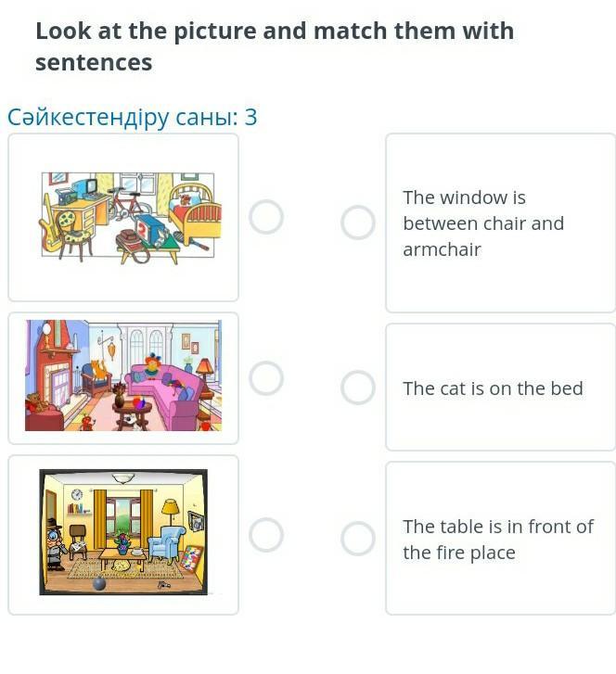Click the 'Сәйкестендіру саны: 3' label
Viewport: 616px width, 674px height.
(x=133, y=117)
